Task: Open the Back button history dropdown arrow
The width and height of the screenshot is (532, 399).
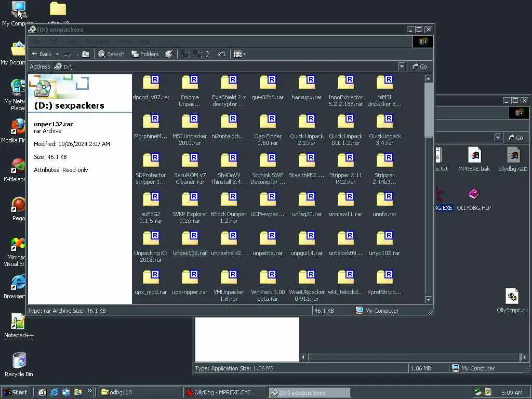Action: tap(57, 54)
